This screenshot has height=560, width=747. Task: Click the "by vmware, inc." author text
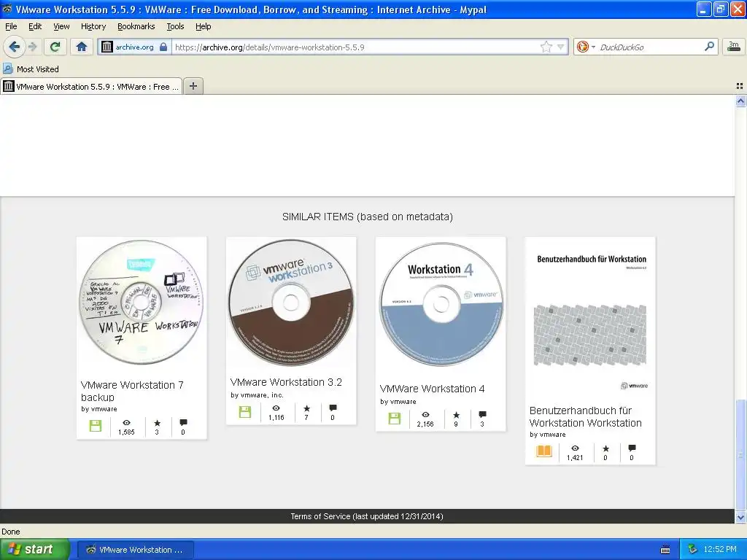(x=257, y=394)
